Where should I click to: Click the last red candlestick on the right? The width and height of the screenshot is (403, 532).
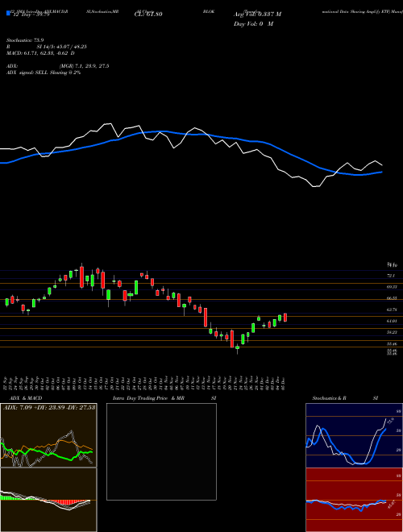coord(285,318)
